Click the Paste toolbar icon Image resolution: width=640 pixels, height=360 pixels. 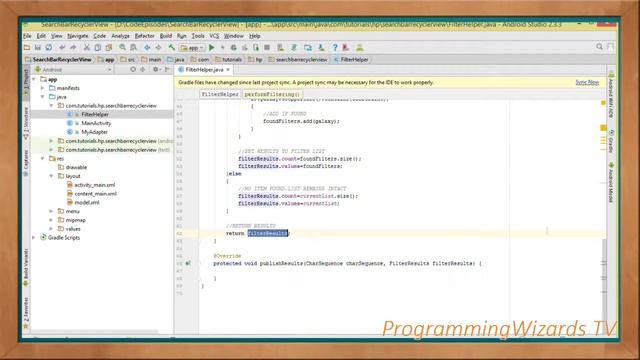click(x=109, y=48)
